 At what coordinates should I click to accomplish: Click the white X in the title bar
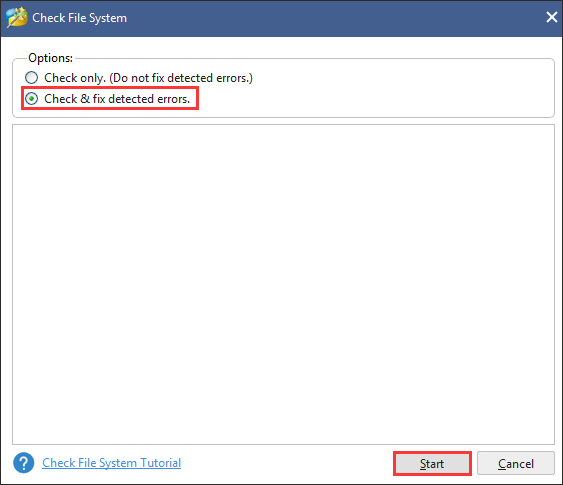[x=552, y=17]
